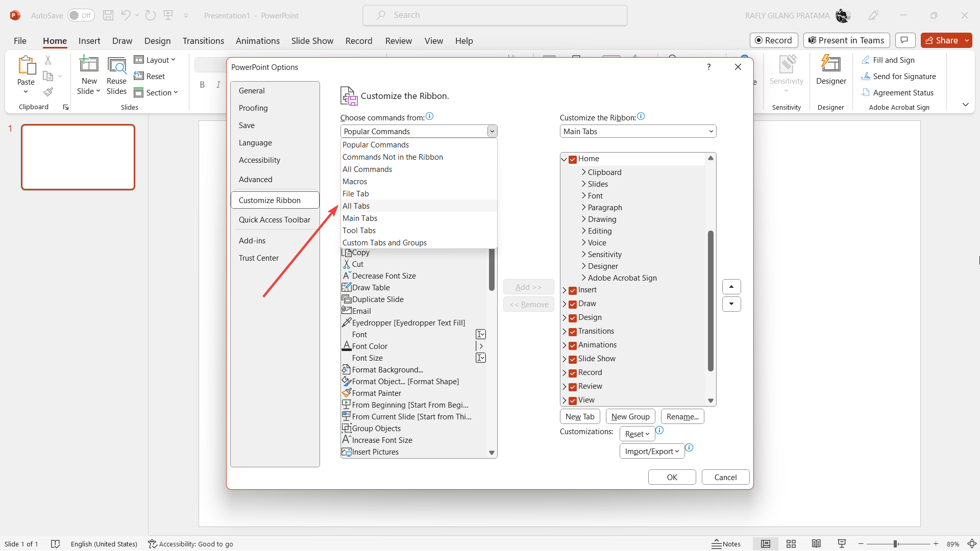
Task: Click the zoom slider handle
Action: tap(895, 544)
